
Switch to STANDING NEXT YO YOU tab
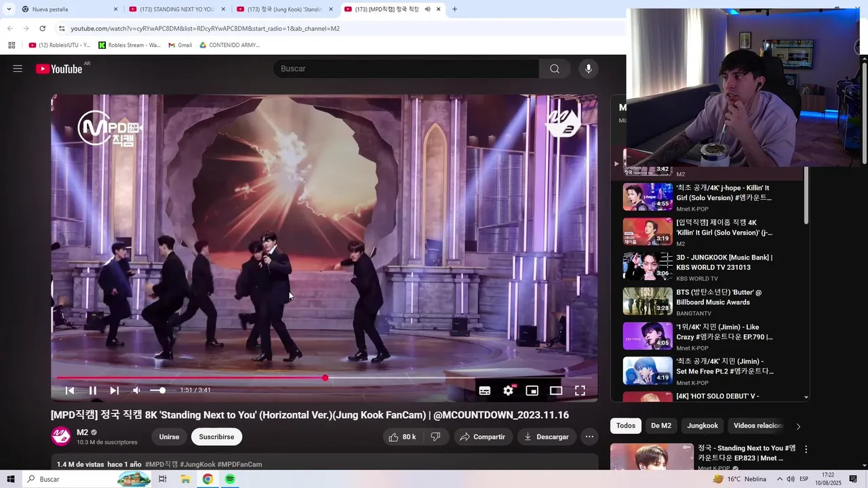click(x=177, y=9)
